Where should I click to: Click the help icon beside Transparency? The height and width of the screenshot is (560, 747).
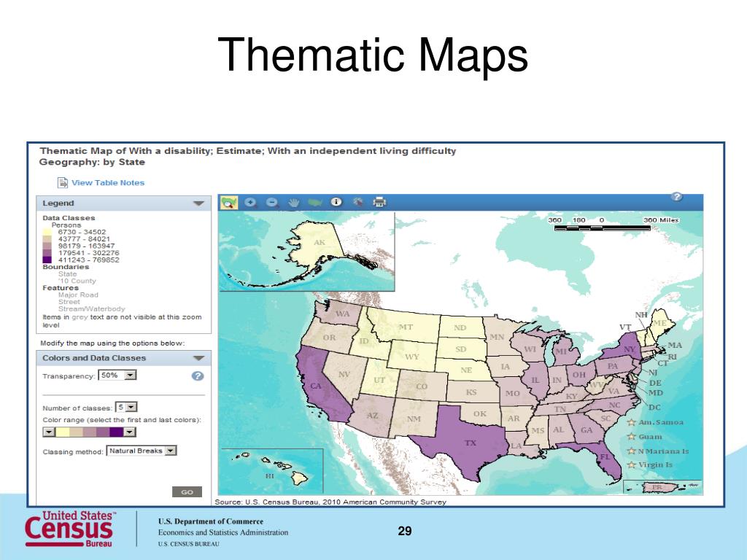pos(198,376)
